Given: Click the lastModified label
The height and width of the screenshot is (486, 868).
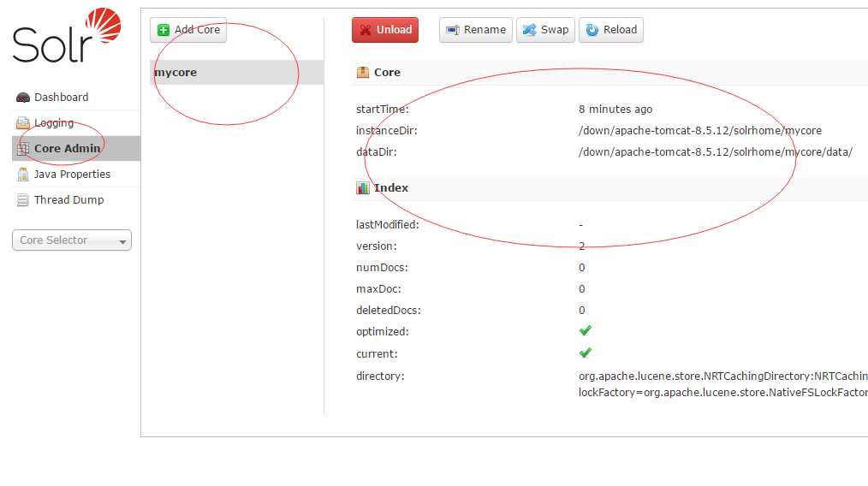Looking at the screenshot, I should [x=388, y=225].
